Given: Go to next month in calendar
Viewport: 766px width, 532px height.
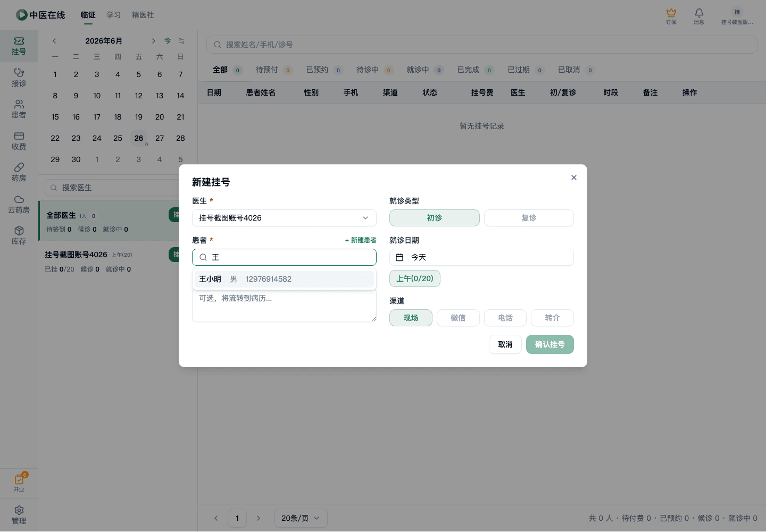Looking at the screenshot, I should point(153,41).
